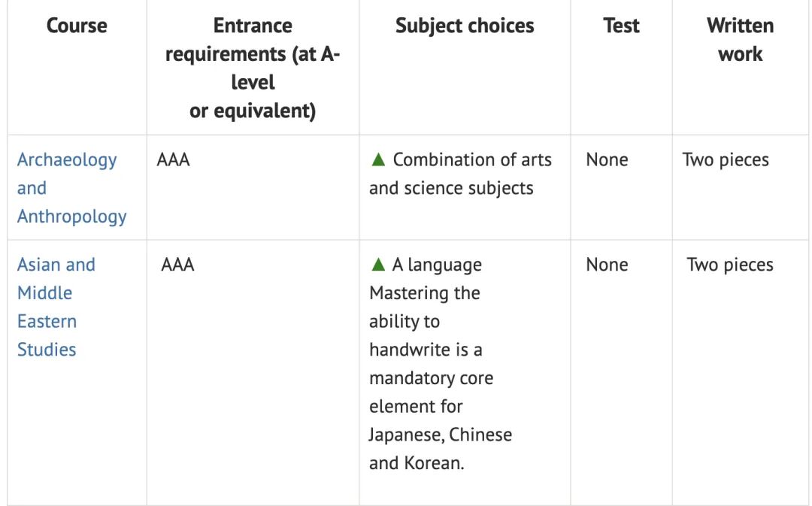The height and width of the screenshot is (506, 812).
Task: Open the Asian and Middle Eastern Studies link
Action: pyautogui.click(x=56, y=265)
